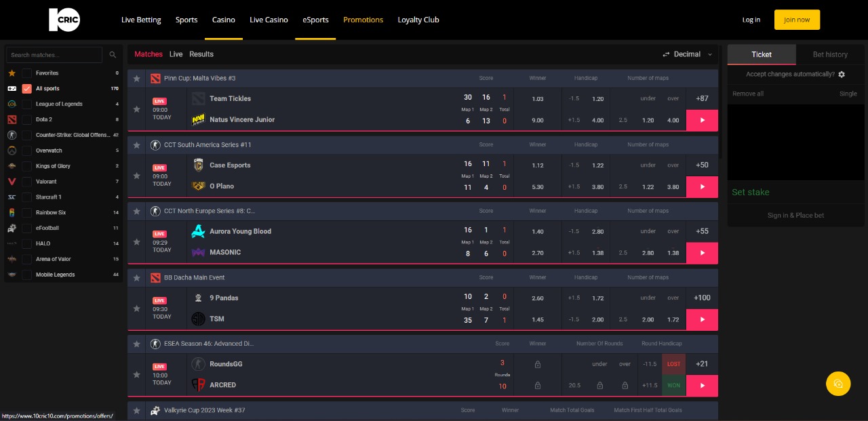Pick O Plano winner odds 5.30
Image resolution: width=868 pixels, height=421 pixels.
click(x=538, y=186)
